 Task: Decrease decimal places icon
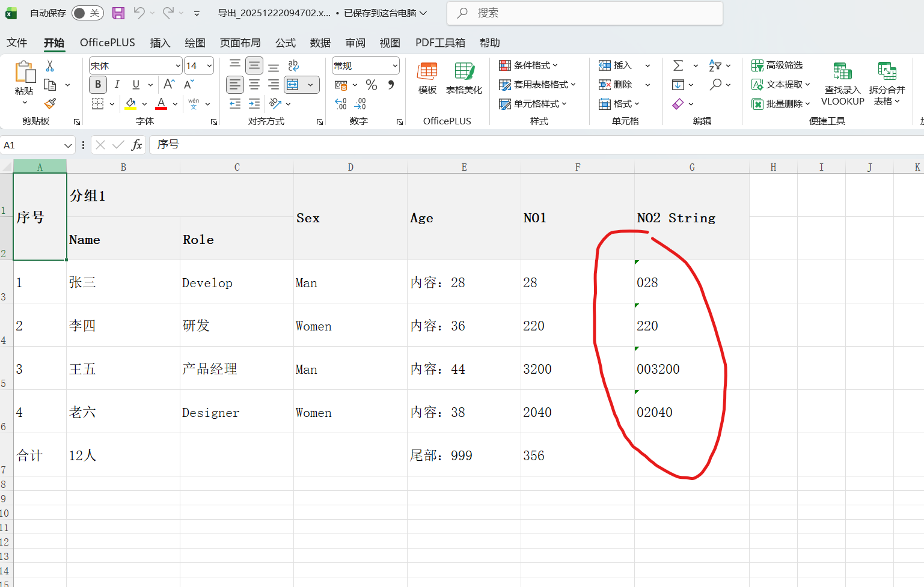coord(360,104)
